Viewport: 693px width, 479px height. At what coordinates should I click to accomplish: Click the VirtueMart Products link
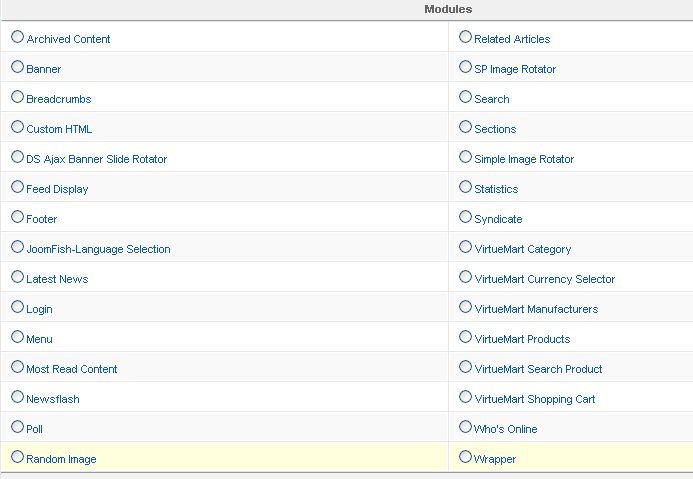(522, 339)
